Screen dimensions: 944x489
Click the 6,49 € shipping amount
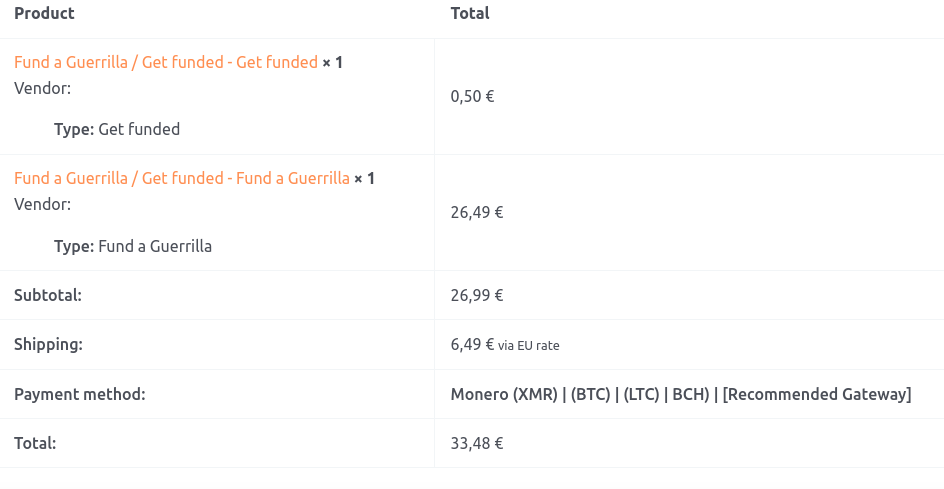point(472,344)
